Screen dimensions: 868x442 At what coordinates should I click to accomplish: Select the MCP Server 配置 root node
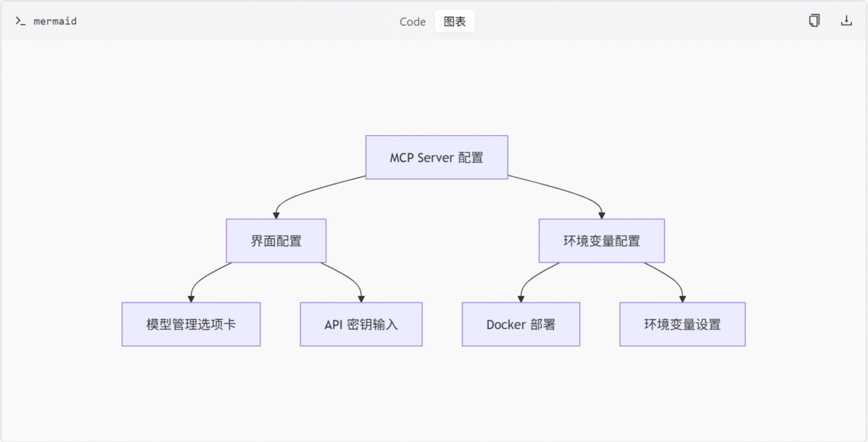437,157
